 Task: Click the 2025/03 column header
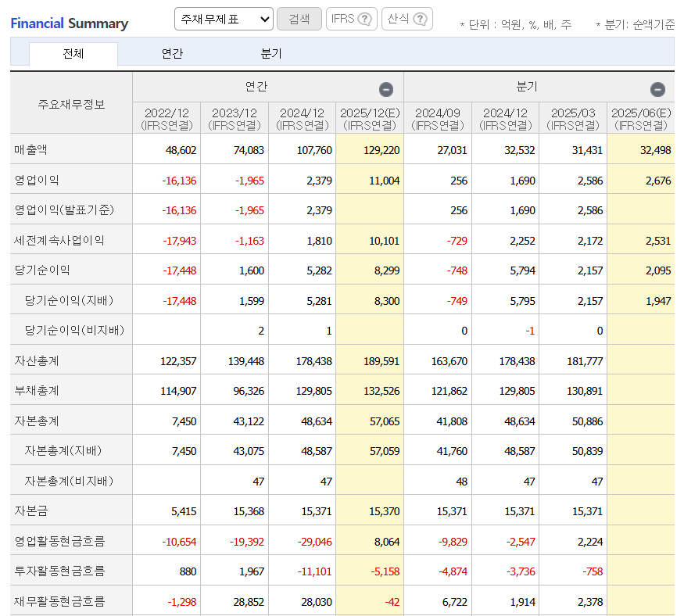(573, 119)
